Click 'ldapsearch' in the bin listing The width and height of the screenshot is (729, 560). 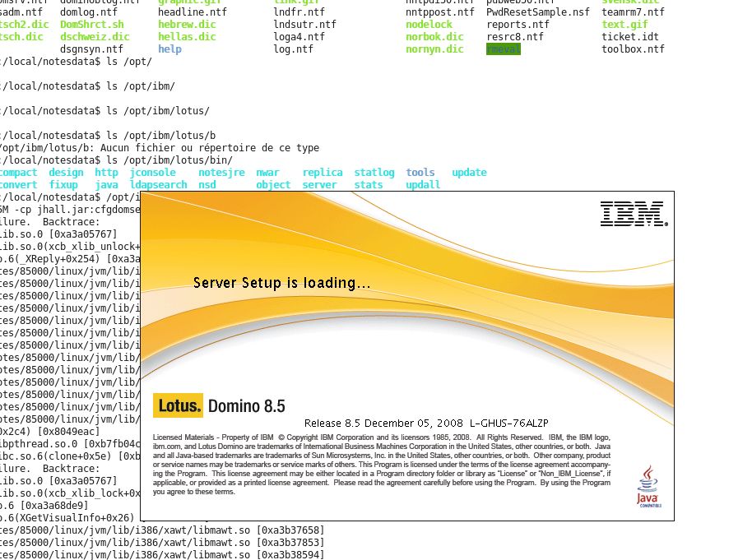[158, 185]
